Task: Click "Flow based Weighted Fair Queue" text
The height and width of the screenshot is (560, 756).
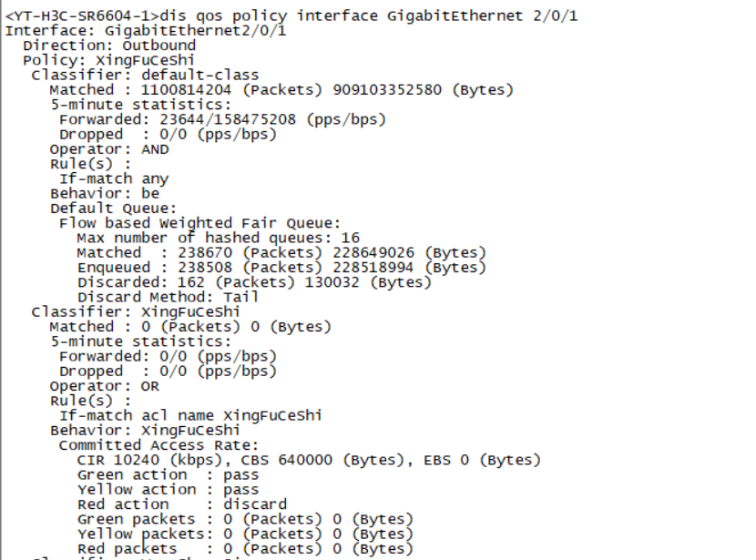Action: coord(199,223)
